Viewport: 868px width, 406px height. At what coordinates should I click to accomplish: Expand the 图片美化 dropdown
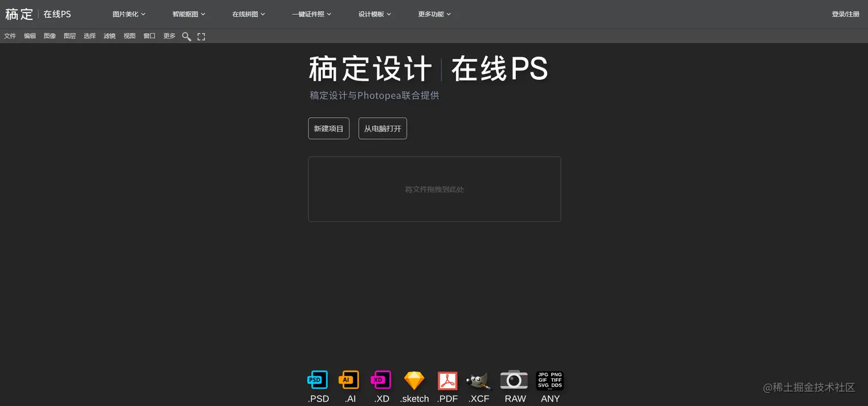click(129, 14)
